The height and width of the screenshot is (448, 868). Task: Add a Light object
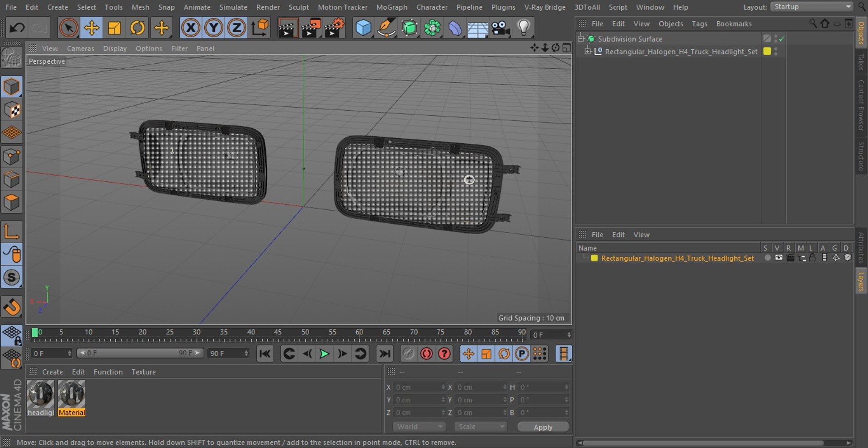click(524, 28)
